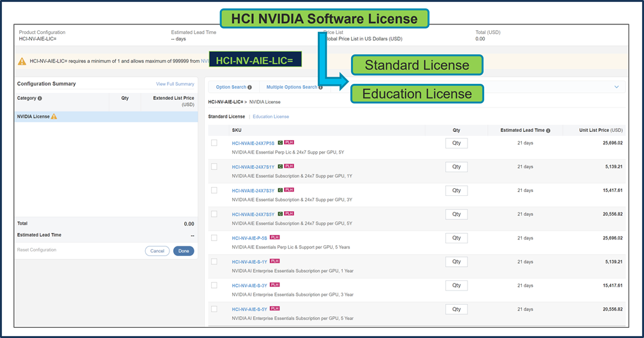Image resolution: width=644 pixels, height=338 pixels.
Task: Tick checkbox for HCI-NV-AIE-S-1Y
Action: [214, 262]
